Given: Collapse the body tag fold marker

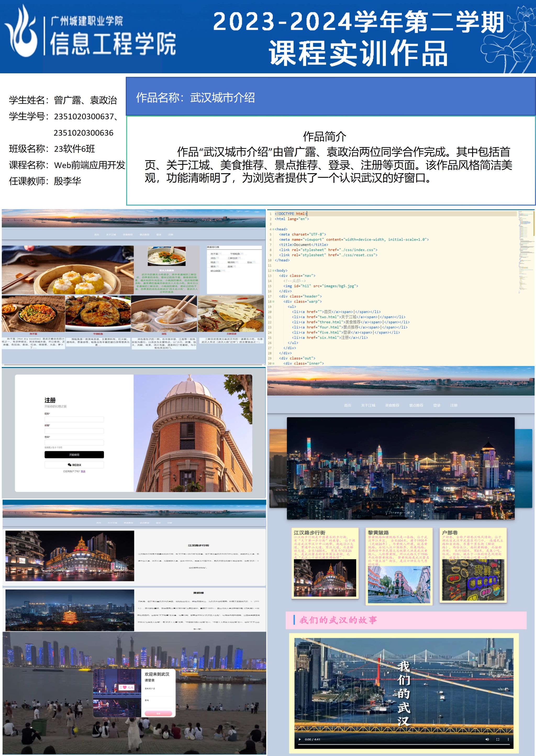Looking at the screenshot, I should tap(273, 271).
